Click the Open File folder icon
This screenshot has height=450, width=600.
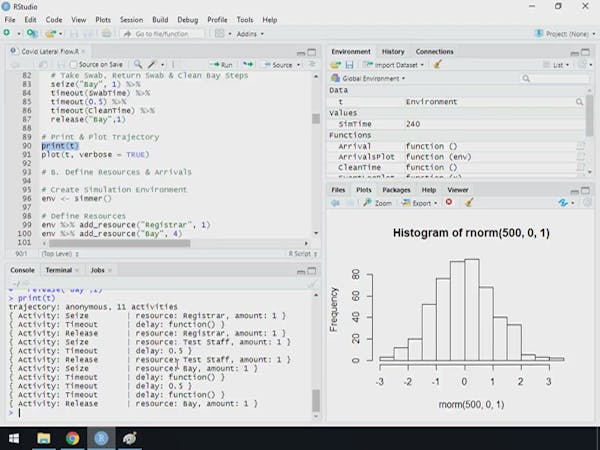pos(50,34)
